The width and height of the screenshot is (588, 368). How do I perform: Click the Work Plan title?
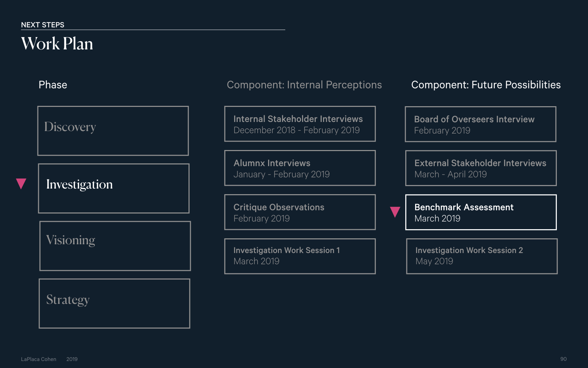pyautogui.click(x=57, y=44)
